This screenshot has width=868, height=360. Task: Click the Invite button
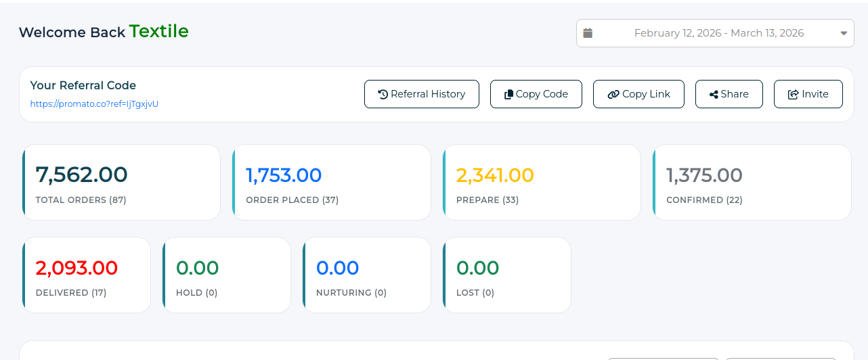pyautogui.click(x=808, y=94)
